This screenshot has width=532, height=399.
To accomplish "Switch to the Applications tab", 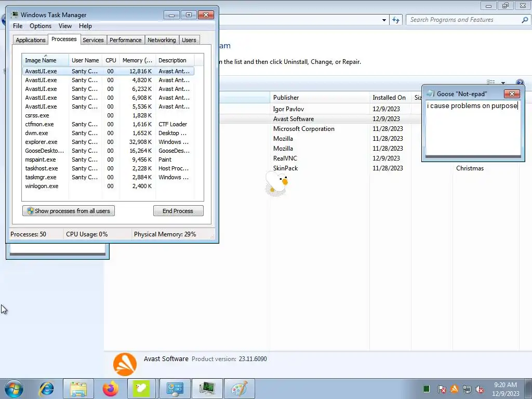I will [x=31, y=40].
